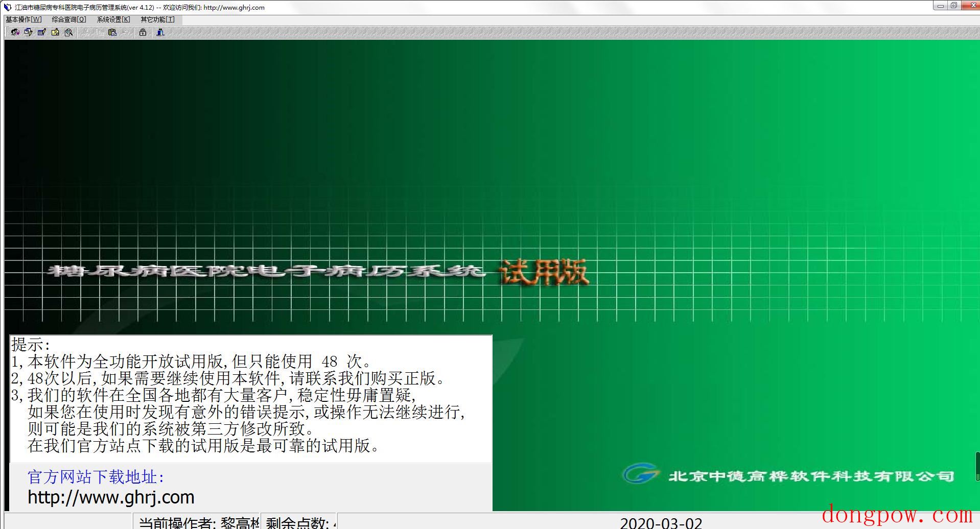Open the 综合查询[Q] menu

[x=69, y=19]
